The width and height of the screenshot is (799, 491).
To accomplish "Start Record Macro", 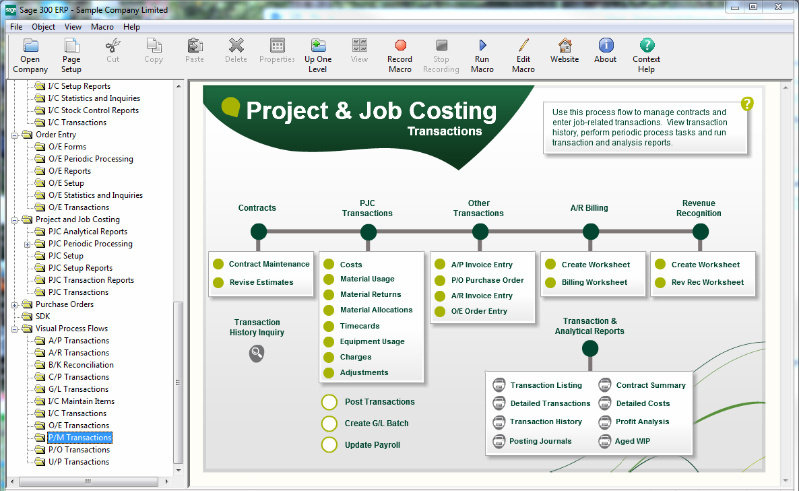I will click(400, 46).
